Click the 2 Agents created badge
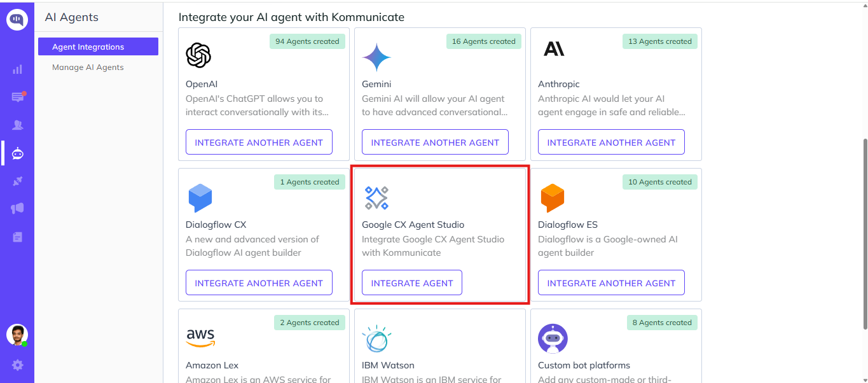Screen dimensions: 868x383 (310, 323)
